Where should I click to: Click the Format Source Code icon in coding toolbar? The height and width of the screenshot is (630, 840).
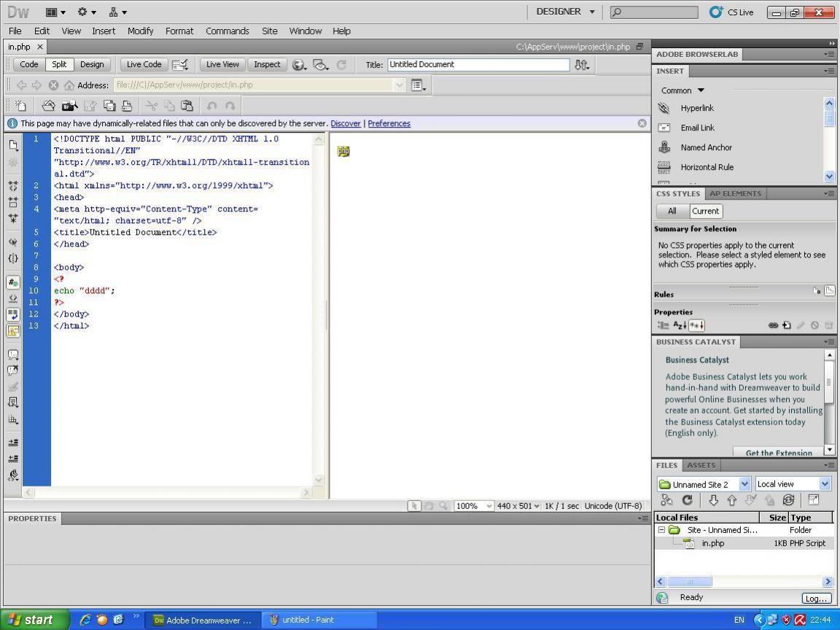coord(13,475)
